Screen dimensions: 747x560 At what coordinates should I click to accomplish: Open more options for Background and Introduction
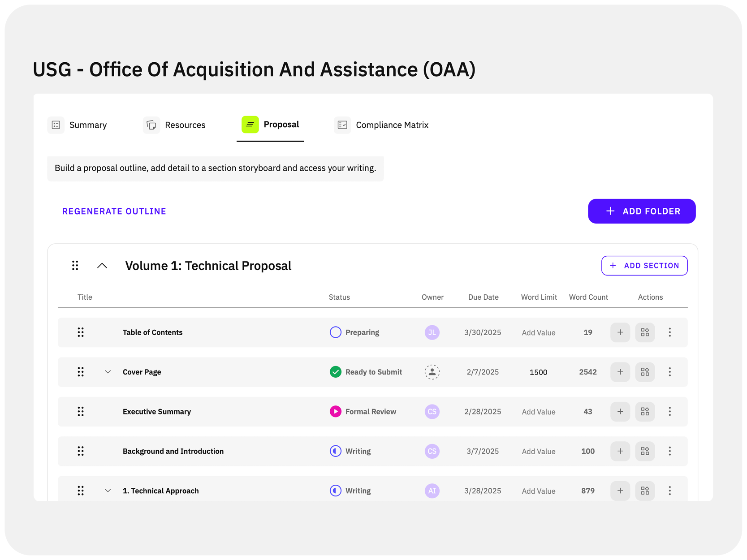pos(670,451)
